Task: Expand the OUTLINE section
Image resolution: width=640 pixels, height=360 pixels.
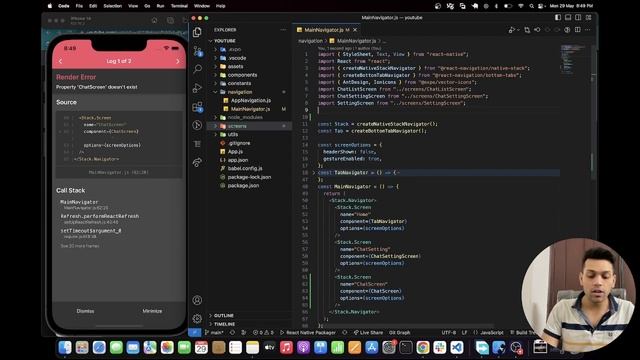Action: point(224,316)
